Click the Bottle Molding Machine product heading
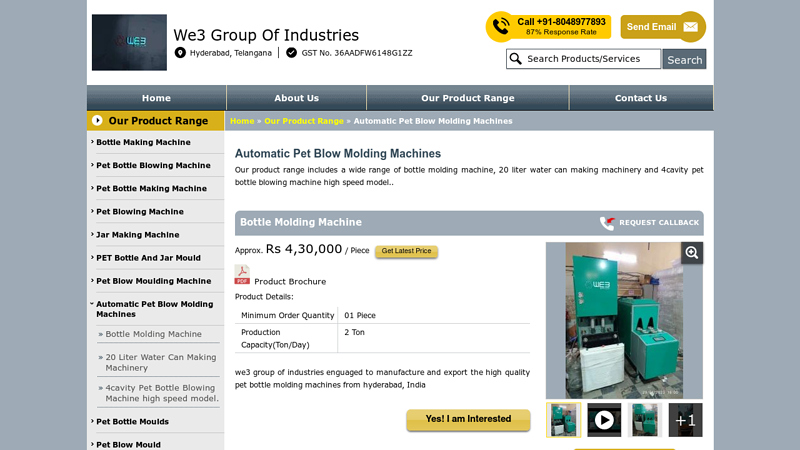This screenshot has height=450, width=800. 301,222
